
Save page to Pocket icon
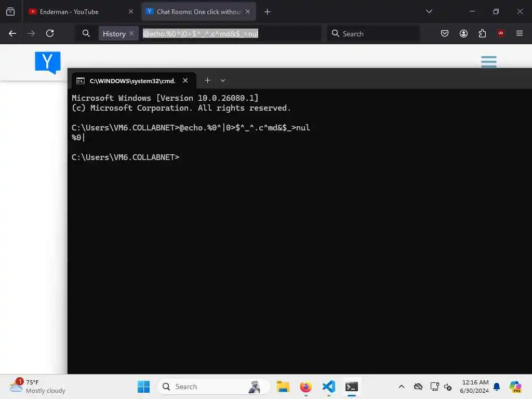pyautogui.click(x=445, y=33)
